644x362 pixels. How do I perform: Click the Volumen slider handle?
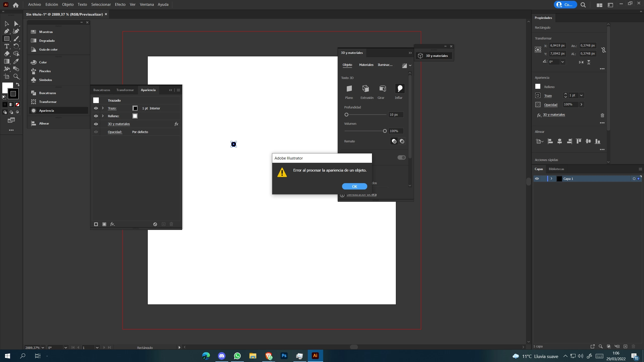tap(385, 131)
